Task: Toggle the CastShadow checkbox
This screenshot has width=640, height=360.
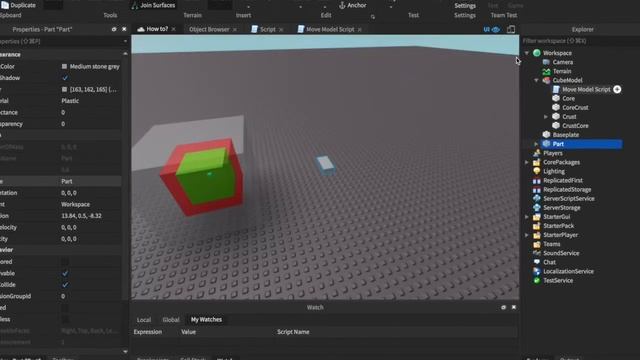Action: click(x=65, y=78)
